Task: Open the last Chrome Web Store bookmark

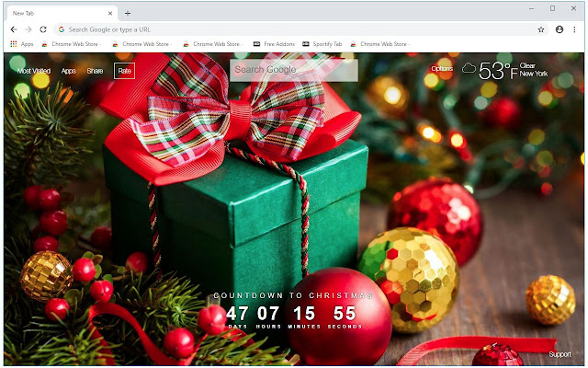Action: coord(379,44)
